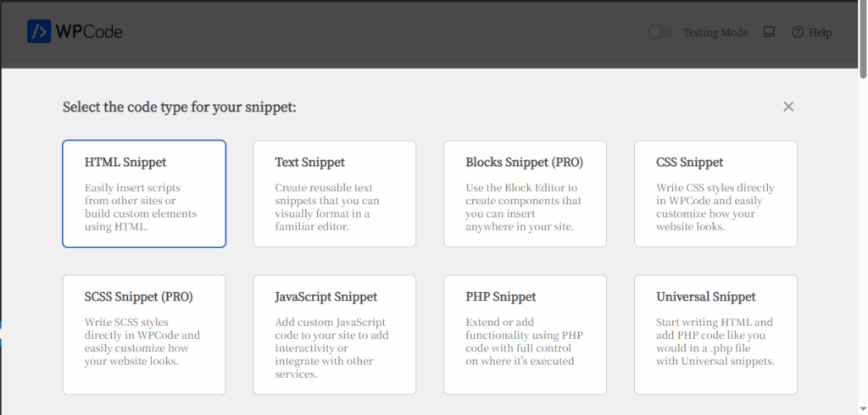Pick the CSS Snippet option
The image size is (868, 415).
click(715, 194)
